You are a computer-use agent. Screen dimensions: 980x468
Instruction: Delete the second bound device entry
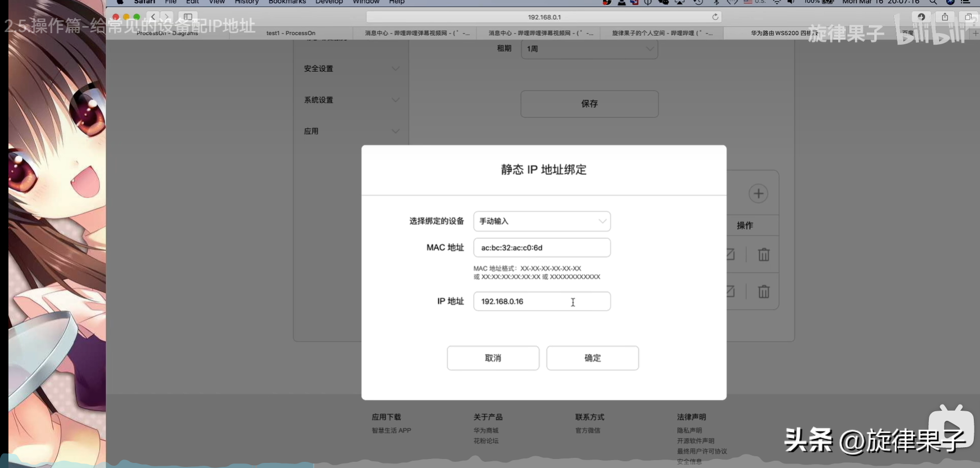click(763, 292)
